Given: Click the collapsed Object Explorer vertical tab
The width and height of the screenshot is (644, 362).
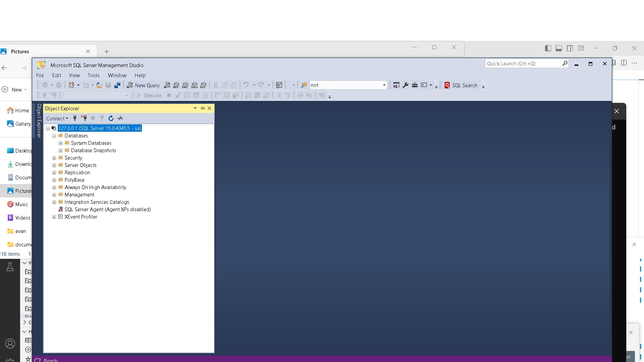Looking at the screenshot, I should point(39,121).
